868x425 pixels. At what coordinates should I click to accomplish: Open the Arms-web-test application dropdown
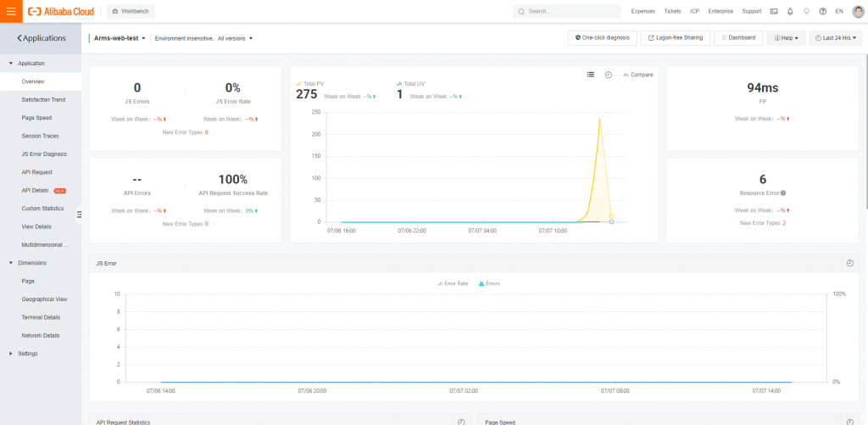tap(120, 38)
